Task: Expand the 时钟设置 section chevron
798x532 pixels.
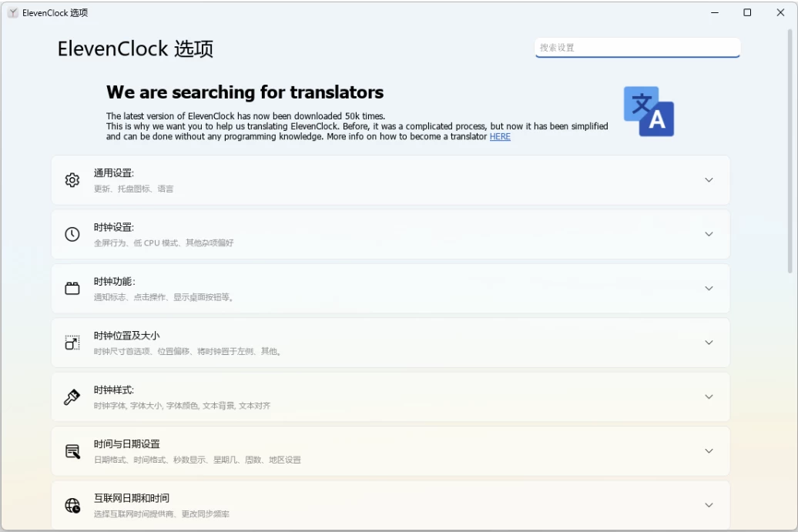Action: [709, 234]
